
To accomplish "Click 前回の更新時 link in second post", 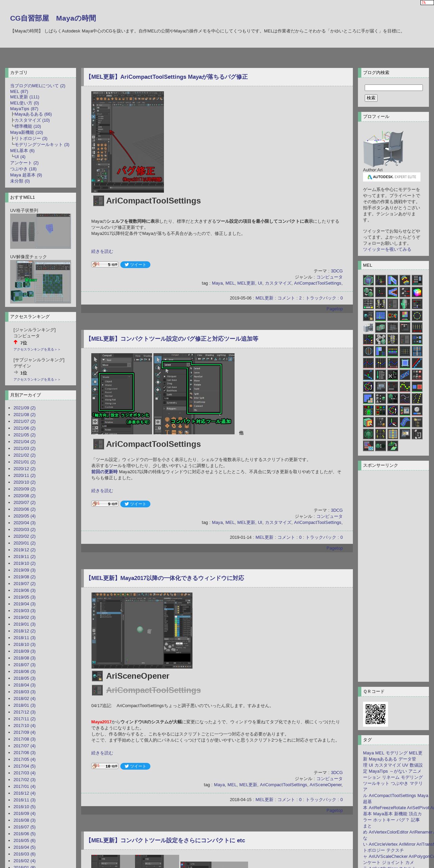I will coord(104,472).
